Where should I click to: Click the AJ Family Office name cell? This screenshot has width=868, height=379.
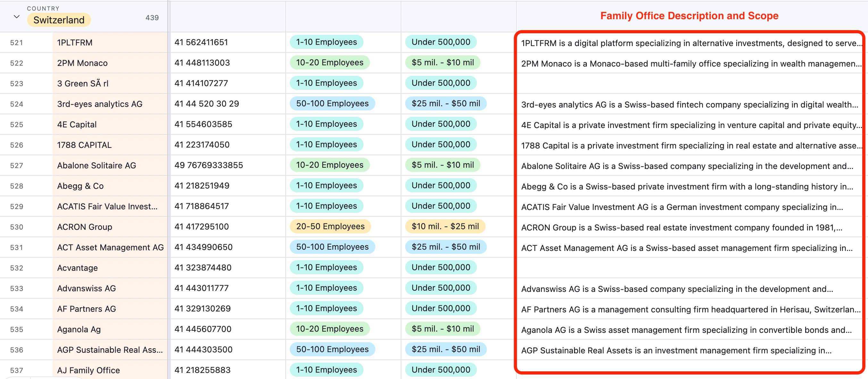(88, 370)
